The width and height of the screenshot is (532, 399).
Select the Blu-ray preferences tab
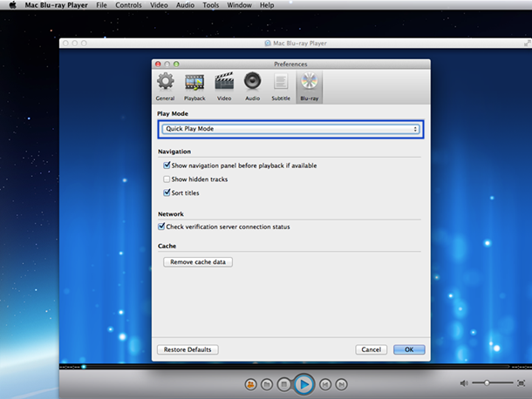click(x=309, y=86)
